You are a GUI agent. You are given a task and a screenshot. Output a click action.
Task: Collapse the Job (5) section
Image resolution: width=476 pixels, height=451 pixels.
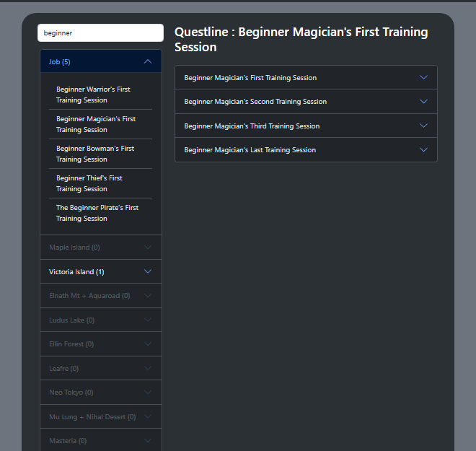[101, 61]
